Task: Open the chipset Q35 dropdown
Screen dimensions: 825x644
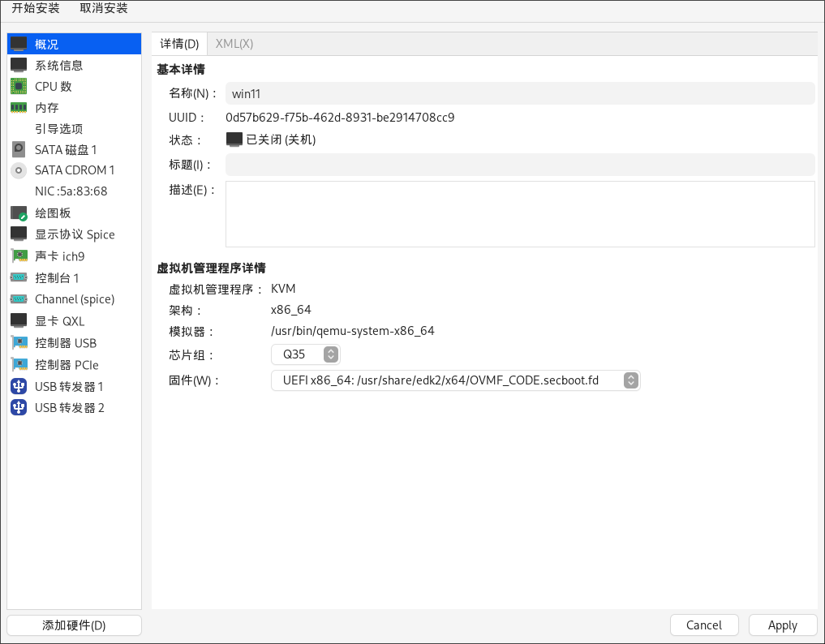Action: (x=306, y=354)
